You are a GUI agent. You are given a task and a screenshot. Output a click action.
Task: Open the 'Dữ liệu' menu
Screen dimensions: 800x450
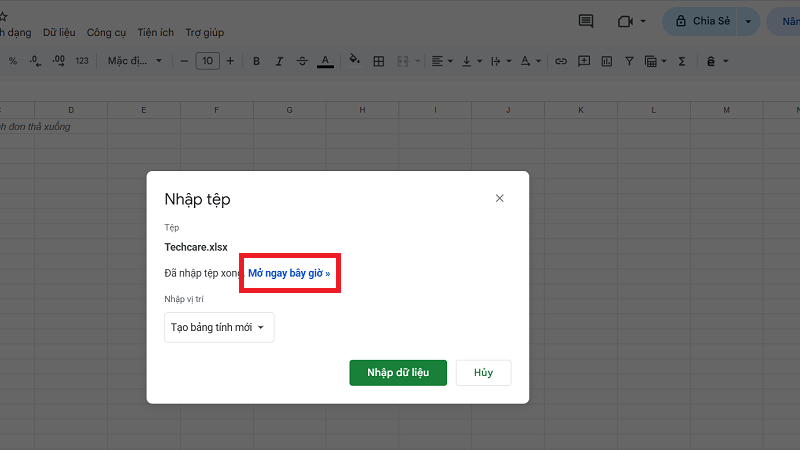point(59,32)
